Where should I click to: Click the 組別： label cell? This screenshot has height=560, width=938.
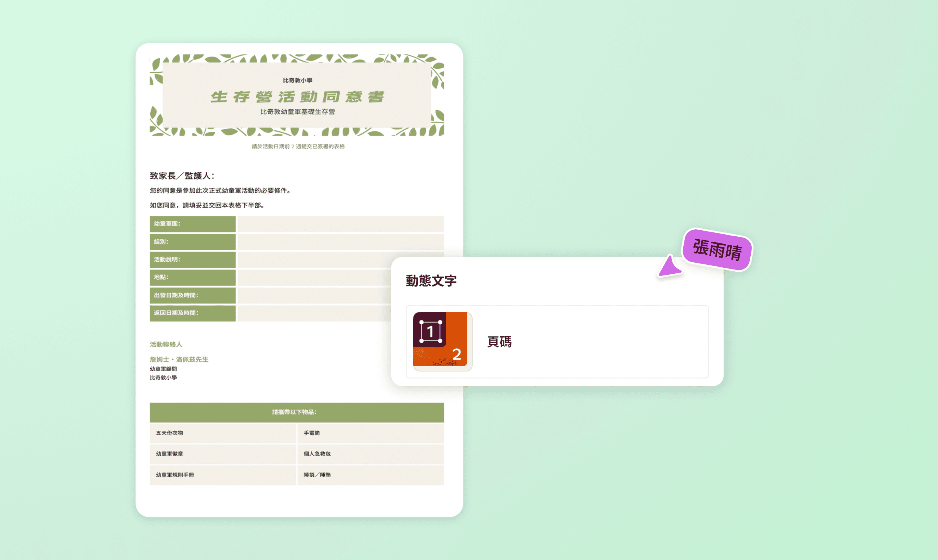click(193, 242)
